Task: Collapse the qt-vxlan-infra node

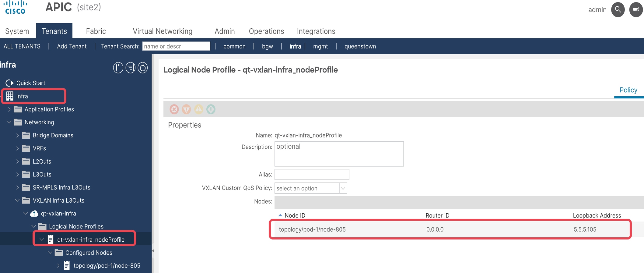Action: point(26,213)
